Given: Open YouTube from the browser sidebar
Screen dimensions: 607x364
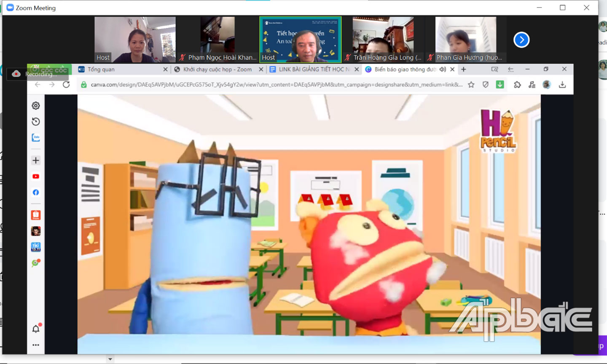Looking at the screenshot, I should [x=36, y=177].
